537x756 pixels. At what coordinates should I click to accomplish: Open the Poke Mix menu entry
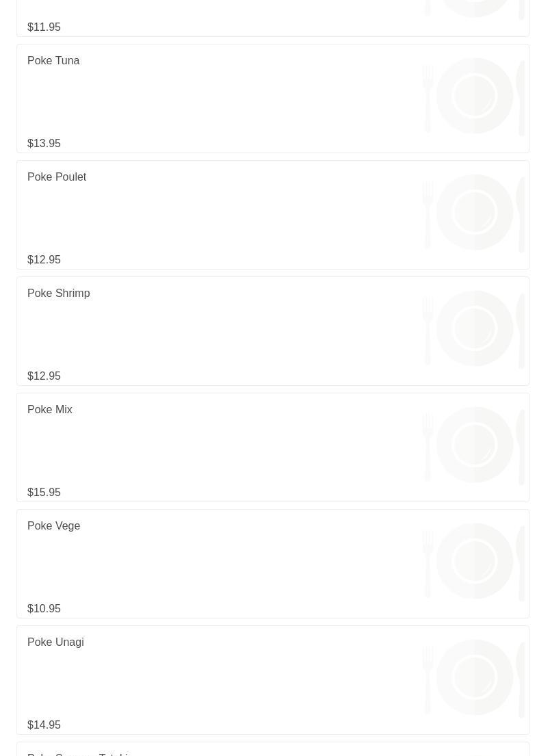click(50, 410)
